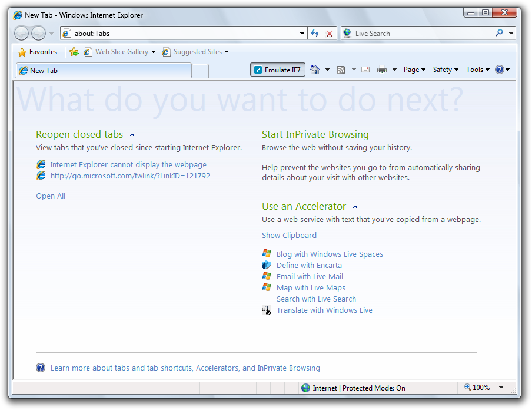
Task: Click the Reopen closed tabs heading
Action: [79, 134]
